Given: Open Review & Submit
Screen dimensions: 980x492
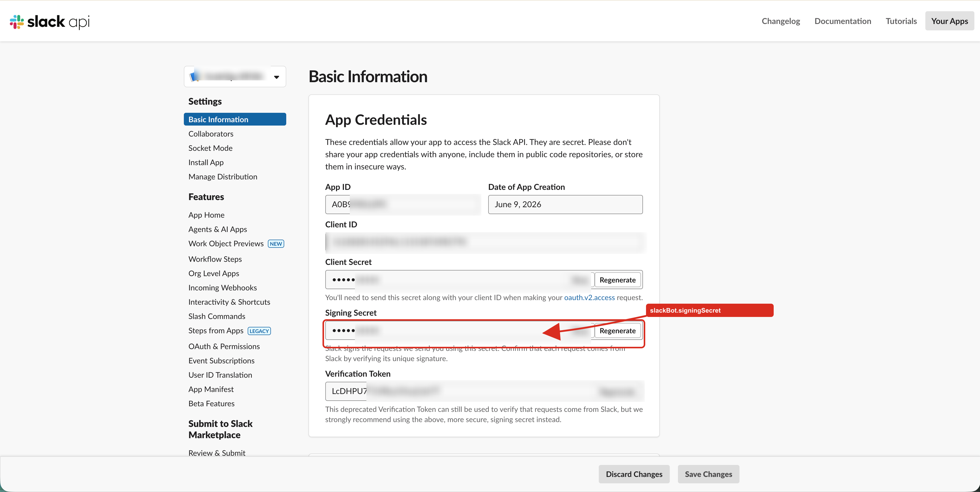Looking at the screenshot, I should click(x=217, y=453).
